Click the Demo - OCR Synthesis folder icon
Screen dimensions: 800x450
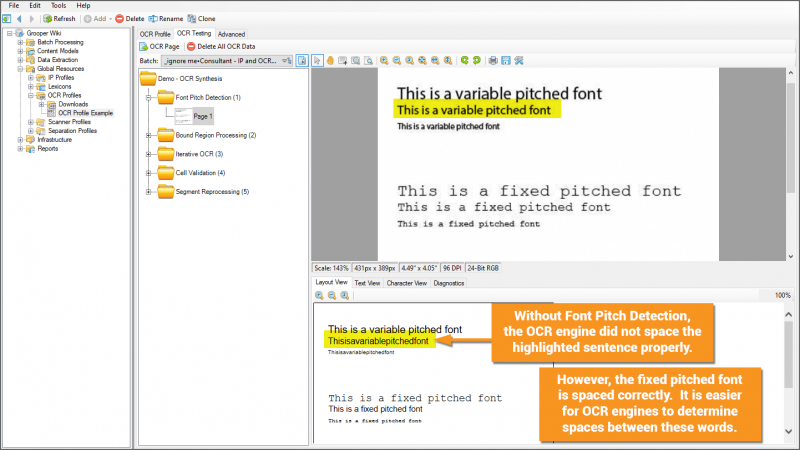coord(148,79)
